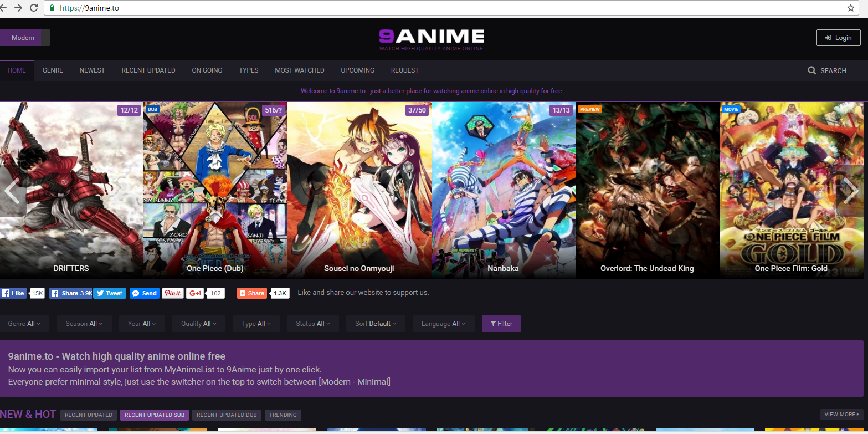Open the One Piece Film: Gold poster
Viewport: 868px width, 434px height.
click(x=792, y=190)
